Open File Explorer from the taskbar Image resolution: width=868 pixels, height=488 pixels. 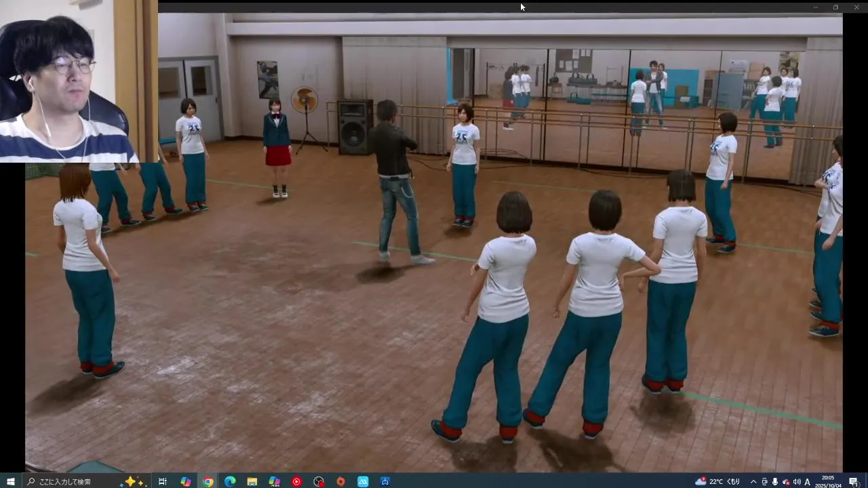252,481
